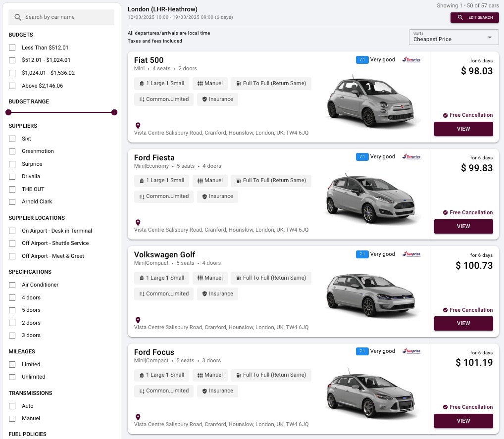504x439 pixels.
Task: Check the Unlimited mileage checkbox
Action: click(12, 377)
